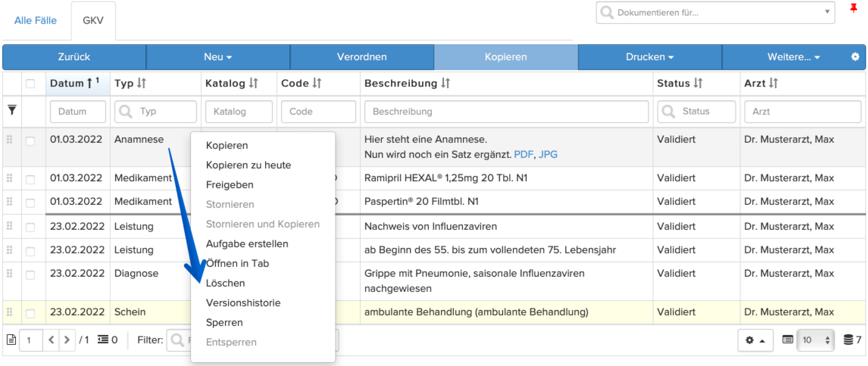The width and height of the screenshot is (868, 366).
Task: Check the Diagnose row checkbox
Action: (x=30, y=274)
